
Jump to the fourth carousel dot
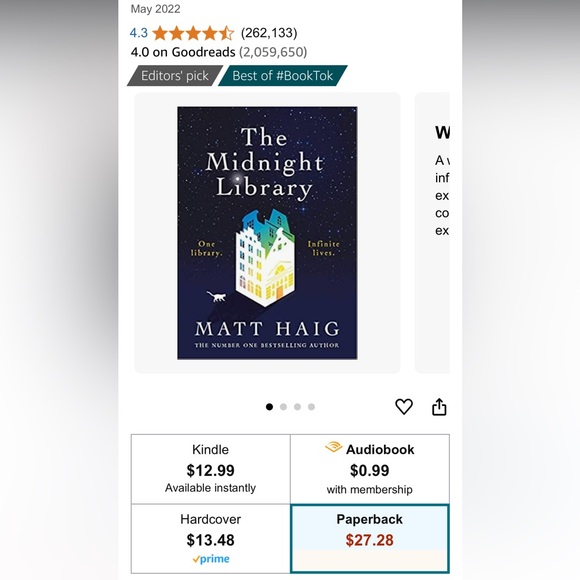(311, 407)
